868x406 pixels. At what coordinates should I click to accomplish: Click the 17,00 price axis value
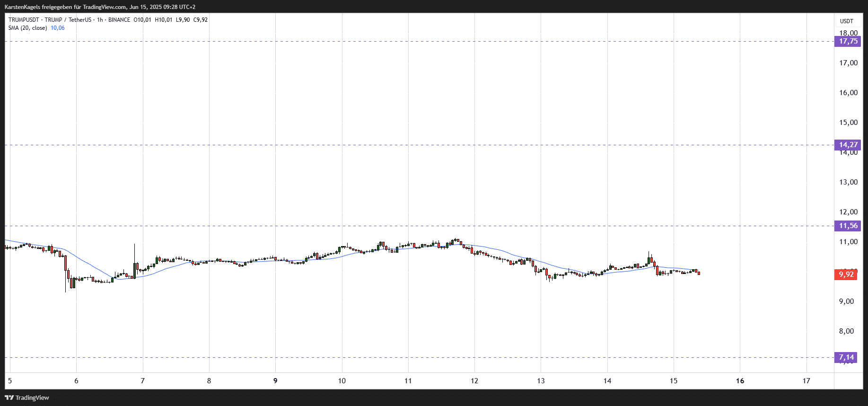(848, 63)
